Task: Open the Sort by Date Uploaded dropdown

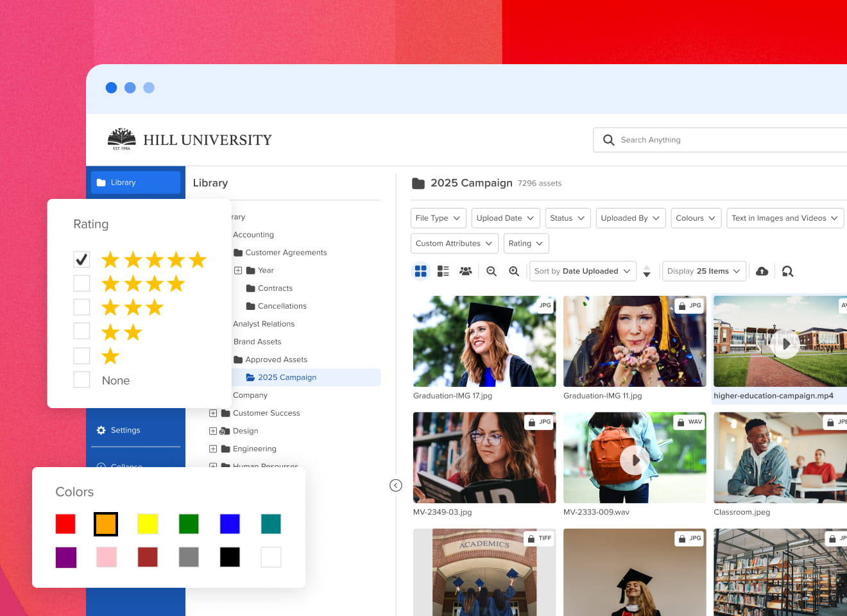Action: click(x=582, y=271)
